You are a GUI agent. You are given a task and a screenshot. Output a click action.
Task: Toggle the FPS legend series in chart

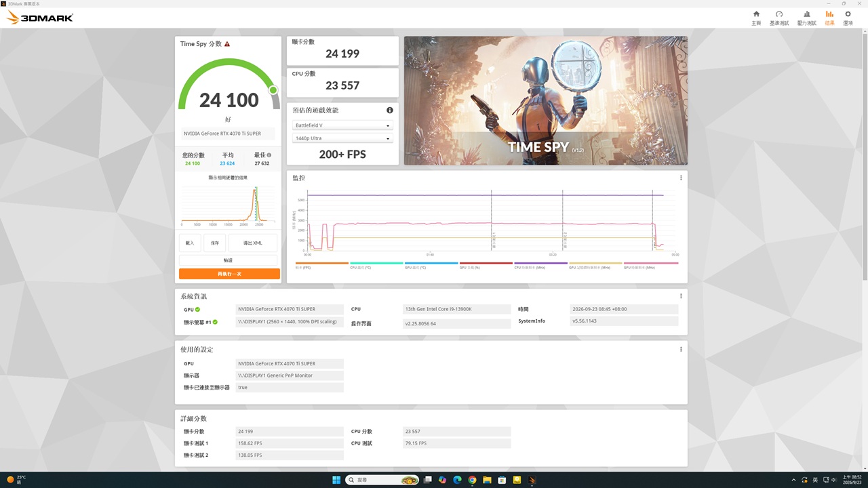321,266
